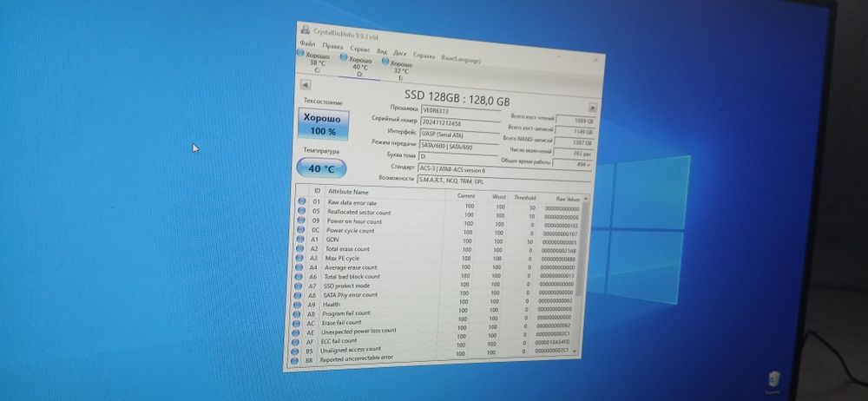Click the SSD 128GB : 128,0 GB title
This screenshot has height=401, width=868.
tap(457, 98)
